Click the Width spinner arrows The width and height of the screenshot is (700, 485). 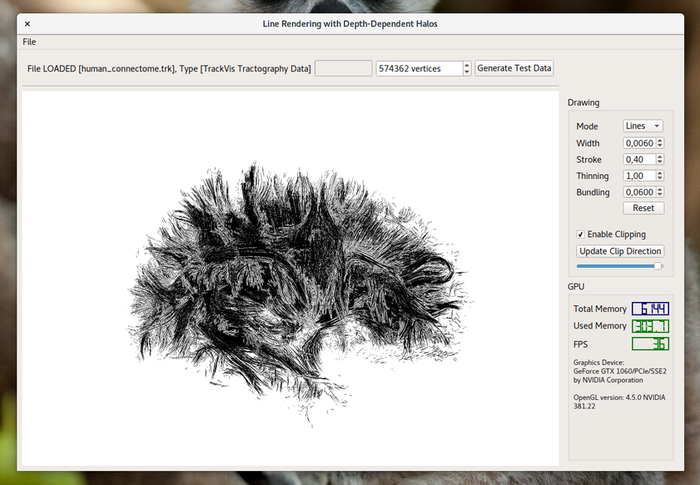660,143
